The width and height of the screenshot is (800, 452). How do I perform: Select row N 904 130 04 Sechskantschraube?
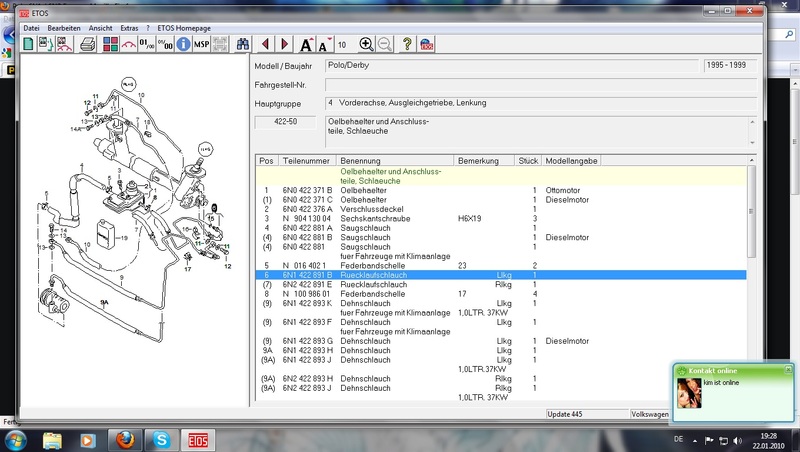501,218
